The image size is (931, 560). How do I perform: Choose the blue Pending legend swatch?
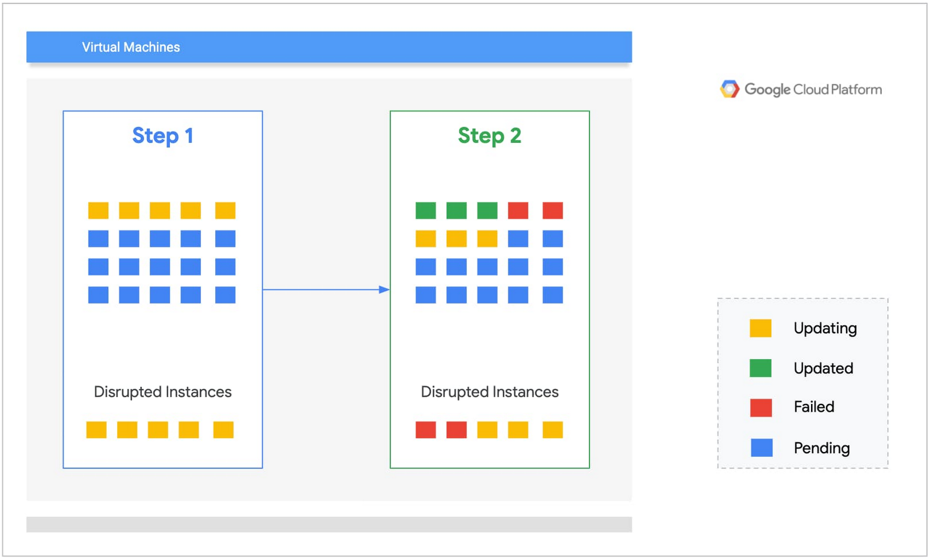[761, 448]
